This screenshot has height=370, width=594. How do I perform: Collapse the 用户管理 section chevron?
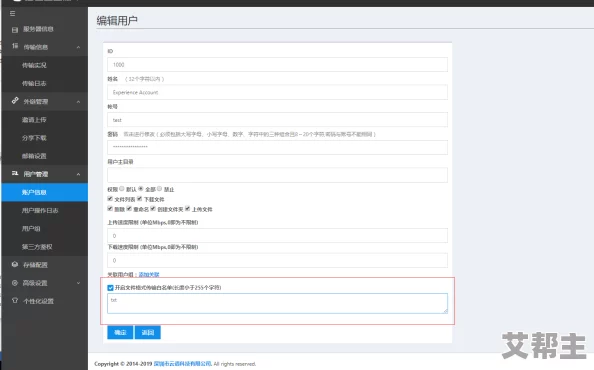[x=78, y=175]
